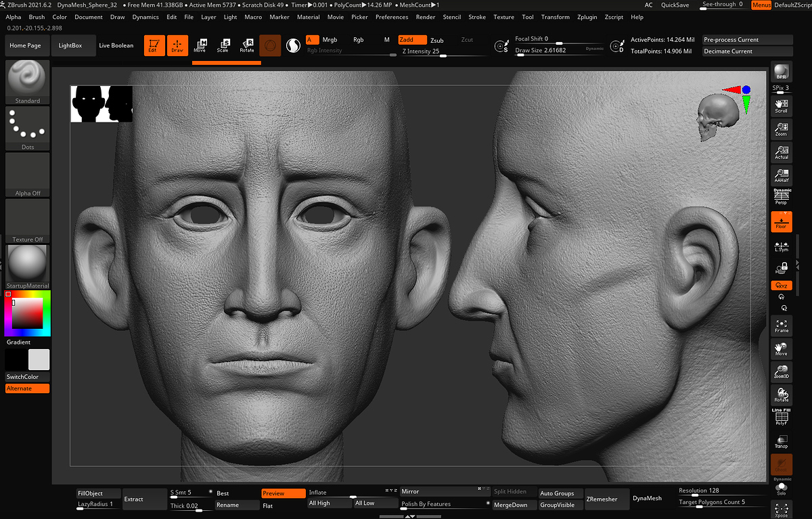Adjust the Draw Size slider

tap(559, 51)
